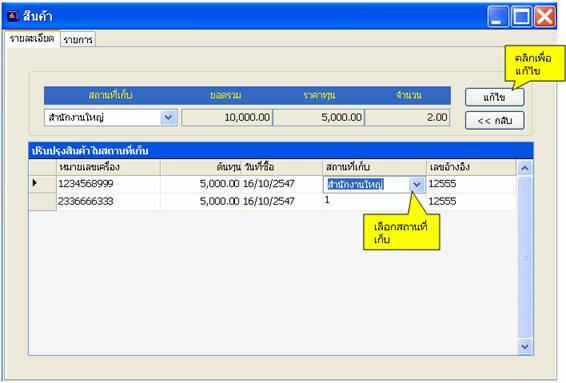Click the serial number 1234568999 cell
Viewport: 566px width, 383px height.
[x=108, y=184]
